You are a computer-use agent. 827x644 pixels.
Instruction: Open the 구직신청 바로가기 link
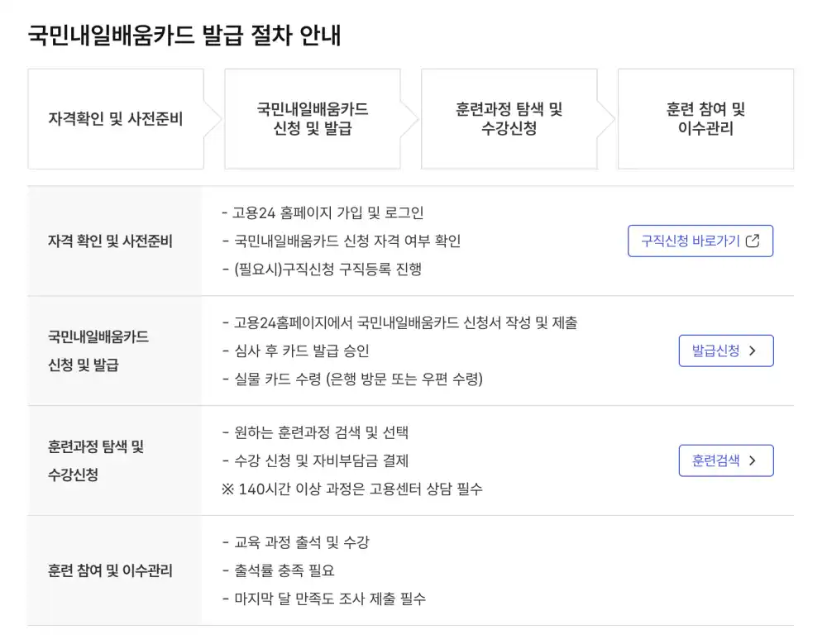pos(700,241)
